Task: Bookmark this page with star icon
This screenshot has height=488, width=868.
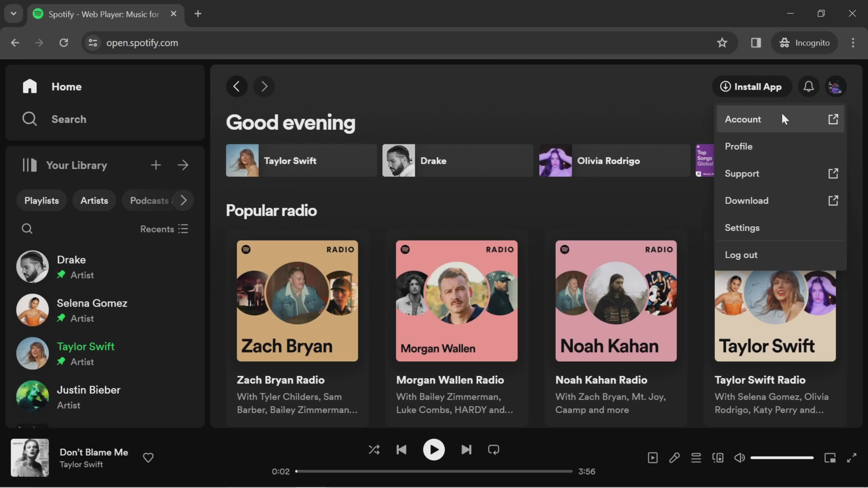Action: point(722,43)
